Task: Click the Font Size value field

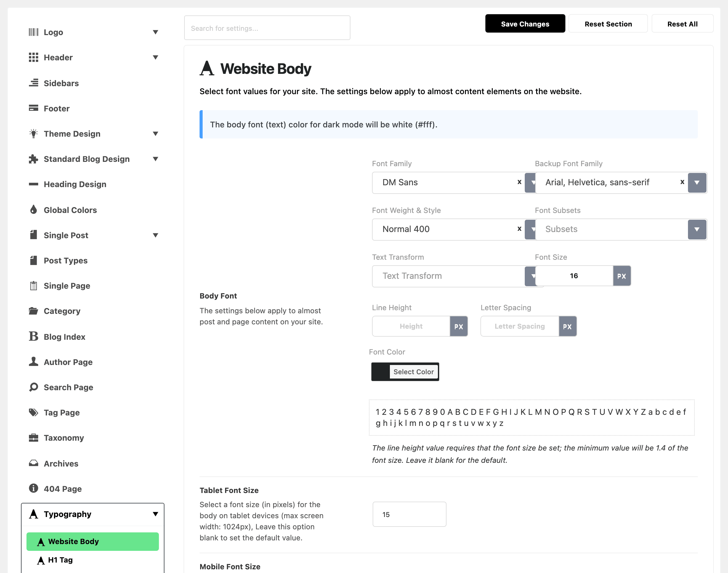Action: (x=574, y=276)
